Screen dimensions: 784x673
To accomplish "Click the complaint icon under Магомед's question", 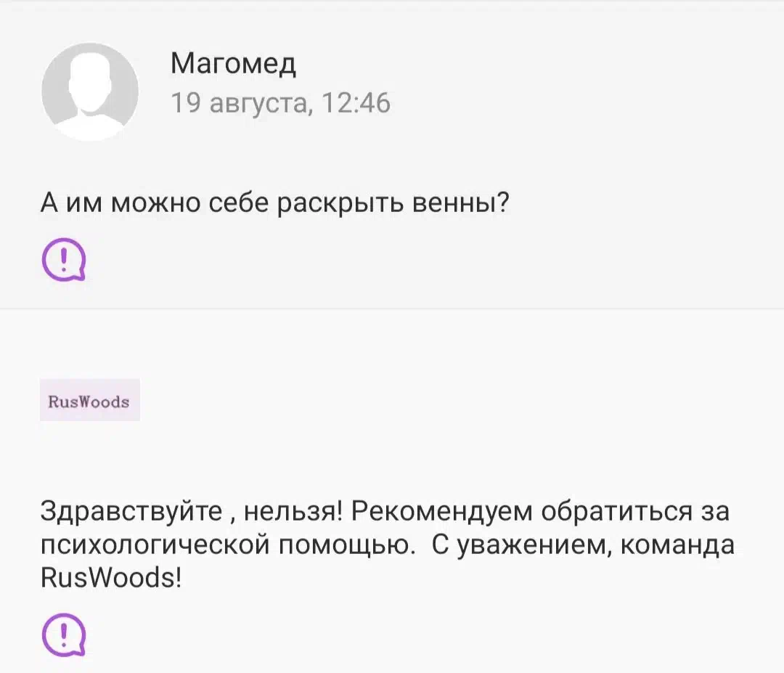I will coord(64,259).
